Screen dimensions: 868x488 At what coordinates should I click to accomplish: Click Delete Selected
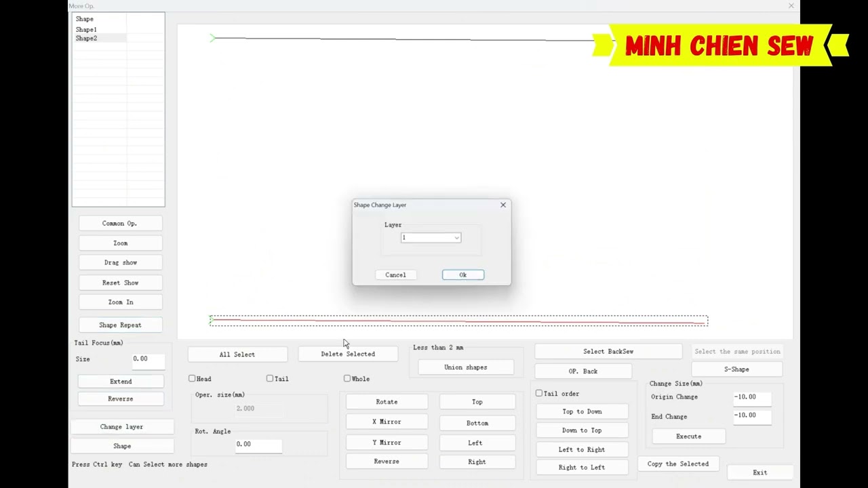point(348,354)
